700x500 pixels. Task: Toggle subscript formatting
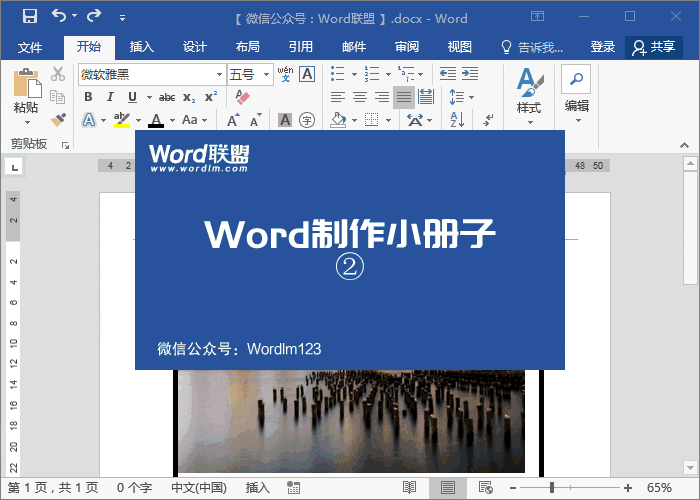click(189, 97)
